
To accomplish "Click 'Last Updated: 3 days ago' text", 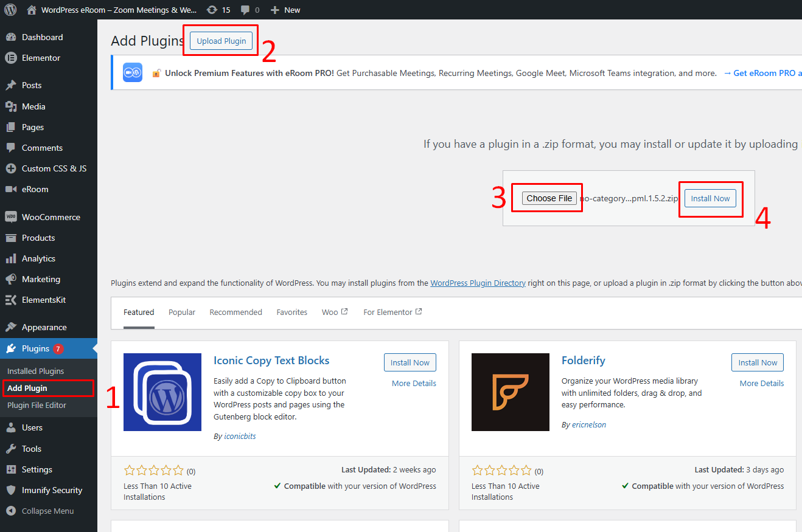I will point(739,469).
